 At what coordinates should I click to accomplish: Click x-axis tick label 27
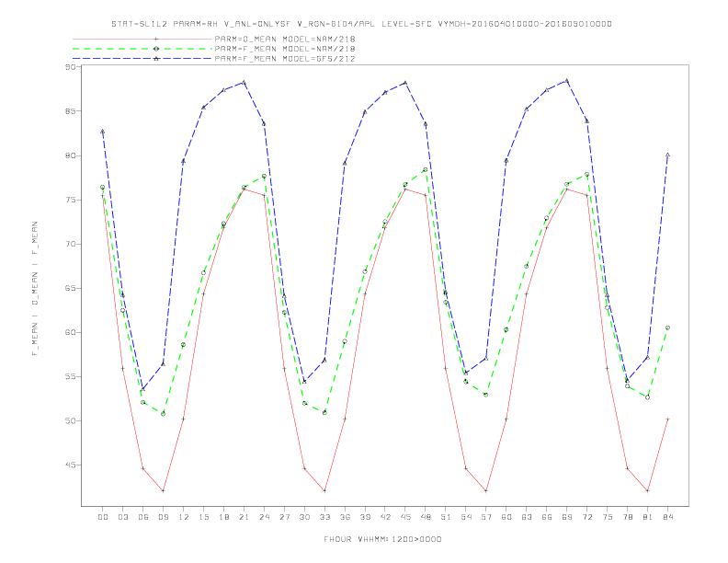click(x=284, y=517)
